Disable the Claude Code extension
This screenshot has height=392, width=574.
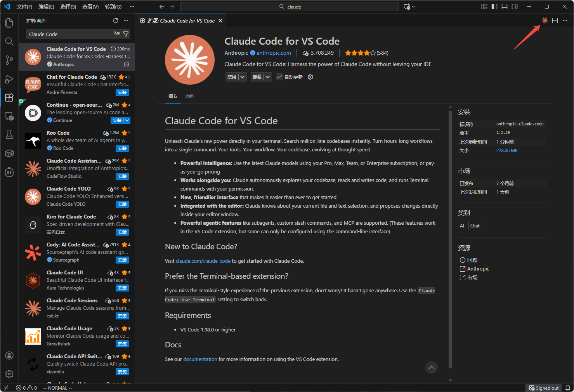click(x=232, y=77)
